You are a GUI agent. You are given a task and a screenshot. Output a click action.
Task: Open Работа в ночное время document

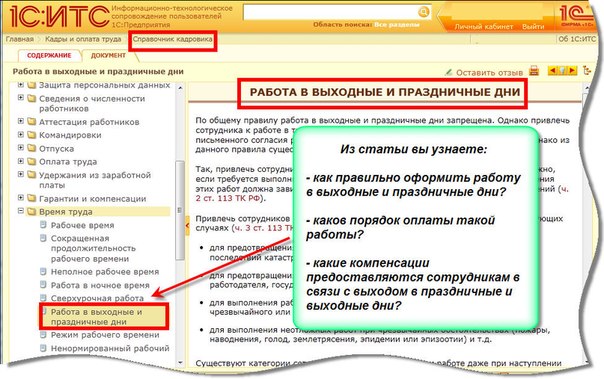coord(100,285)
